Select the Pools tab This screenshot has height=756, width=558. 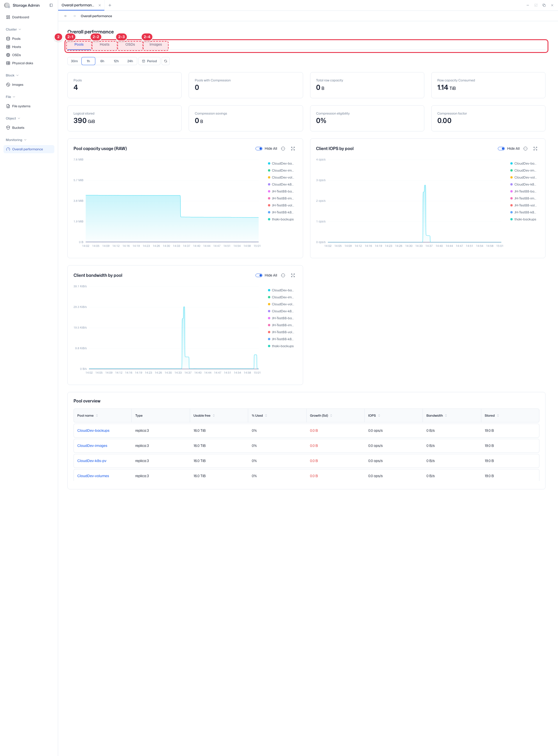pos(79,44)
